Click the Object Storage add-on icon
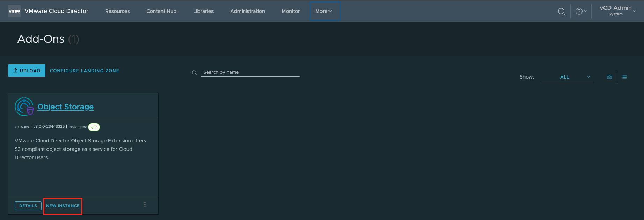Viewport: 644px width, 220px height. [x=24, y=107]
